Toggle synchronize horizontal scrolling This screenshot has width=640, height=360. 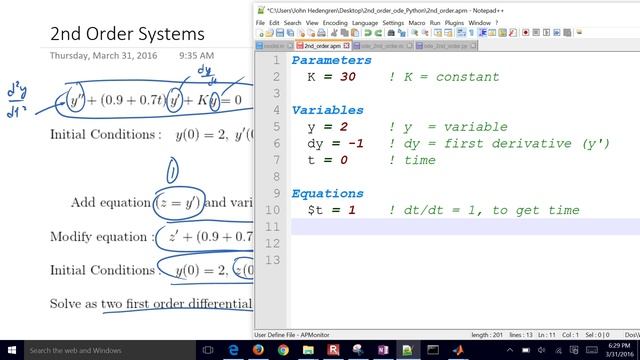click(448, 33)
